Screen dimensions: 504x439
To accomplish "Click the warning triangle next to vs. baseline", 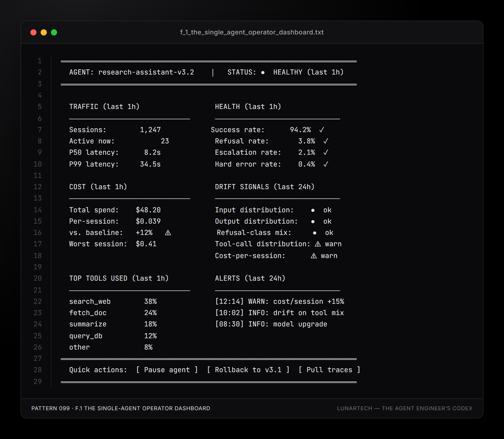I will click(x=168, y=233).
